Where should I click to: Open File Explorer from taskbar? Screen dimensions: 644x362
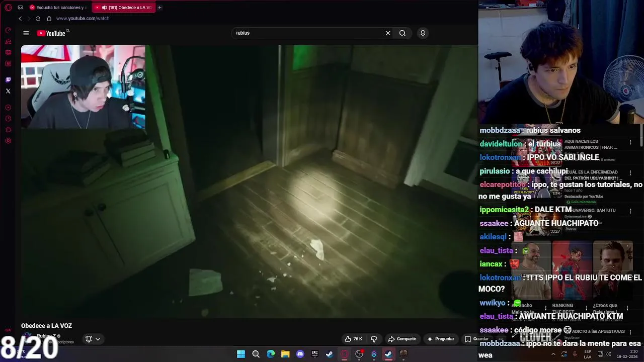pos(285,354)
